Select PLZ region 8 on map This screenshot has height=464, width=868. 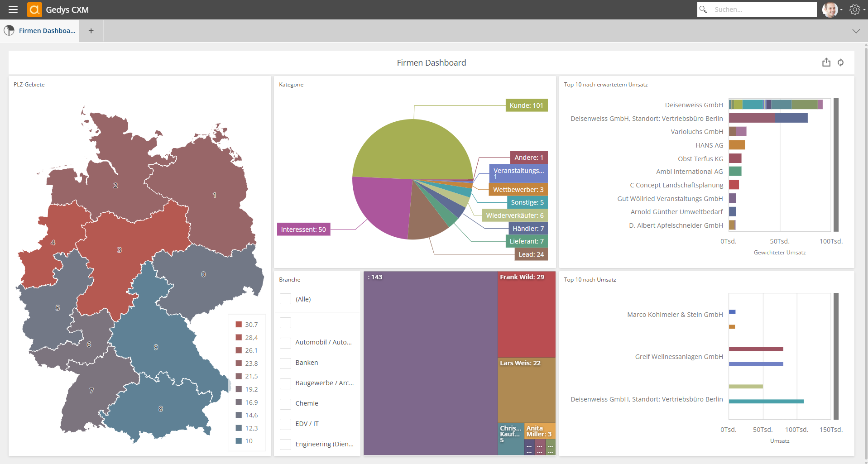160,409
